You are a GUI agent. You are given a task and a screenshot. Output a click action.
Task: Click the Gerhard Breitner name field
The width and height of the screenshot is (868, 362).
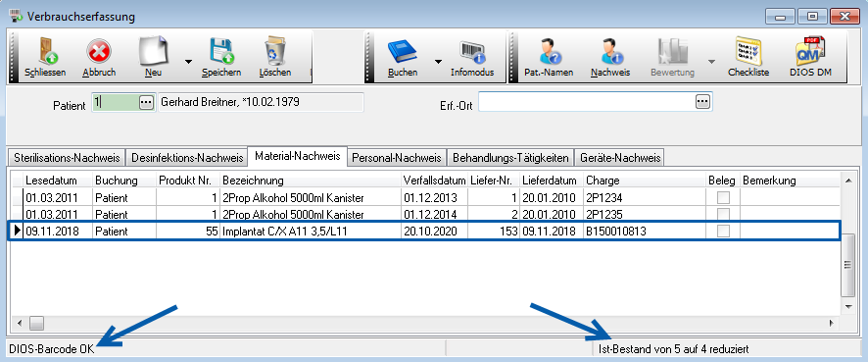pos(261,103)
